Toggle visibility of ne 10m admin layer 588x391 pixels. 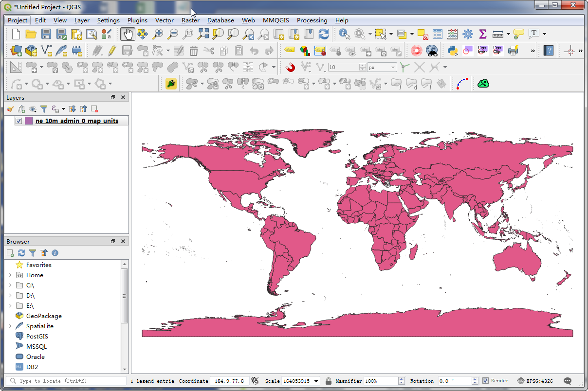[x=19, y=121]
